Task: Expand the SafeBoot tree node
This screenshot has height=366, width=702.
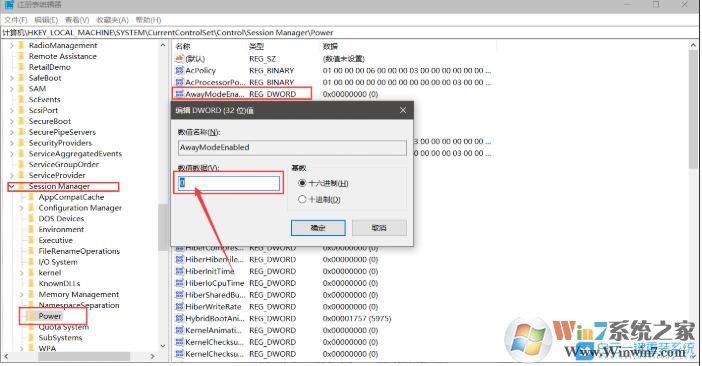Action: [12, 78]
